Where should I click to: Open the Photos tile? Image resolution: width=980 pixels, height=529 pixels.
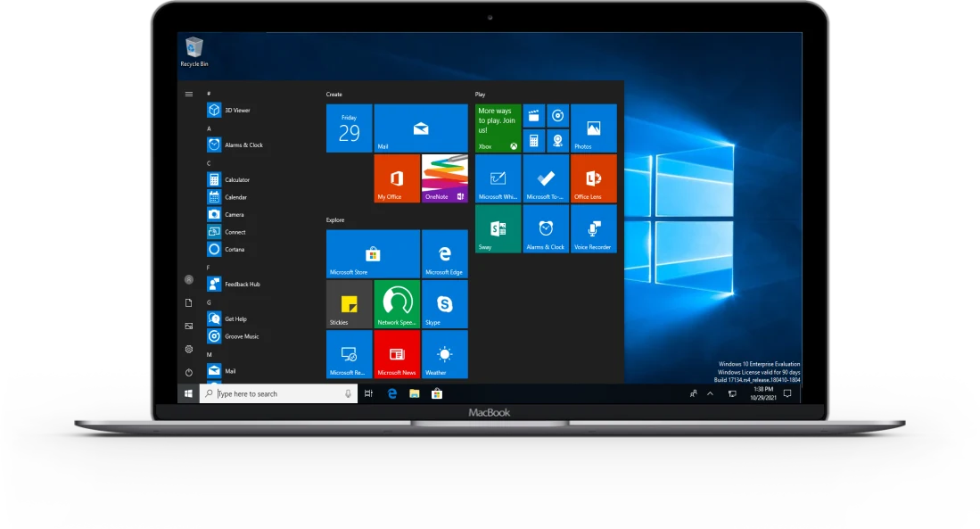(x=594, y=128)
